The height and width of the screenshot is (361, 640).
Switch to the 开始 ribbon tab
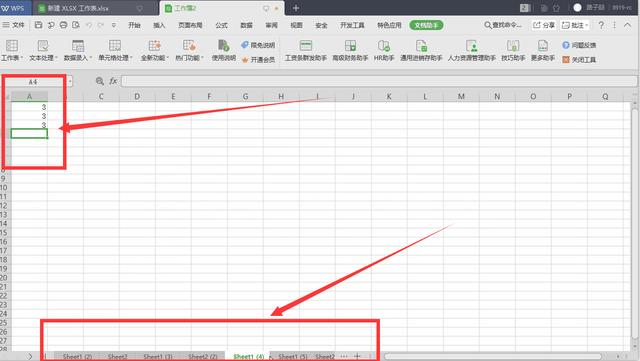[134, 25]
